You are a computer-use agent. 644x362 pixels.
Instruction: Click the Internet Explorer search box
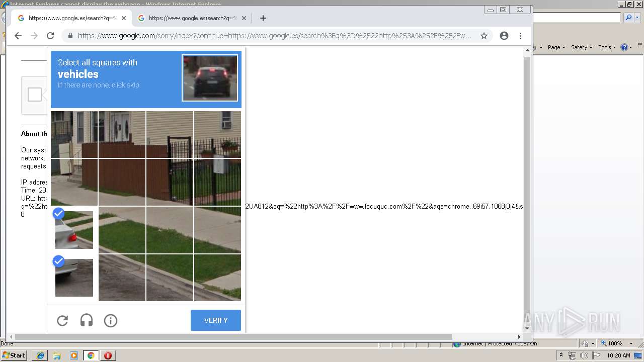click(x=577, y=18)
